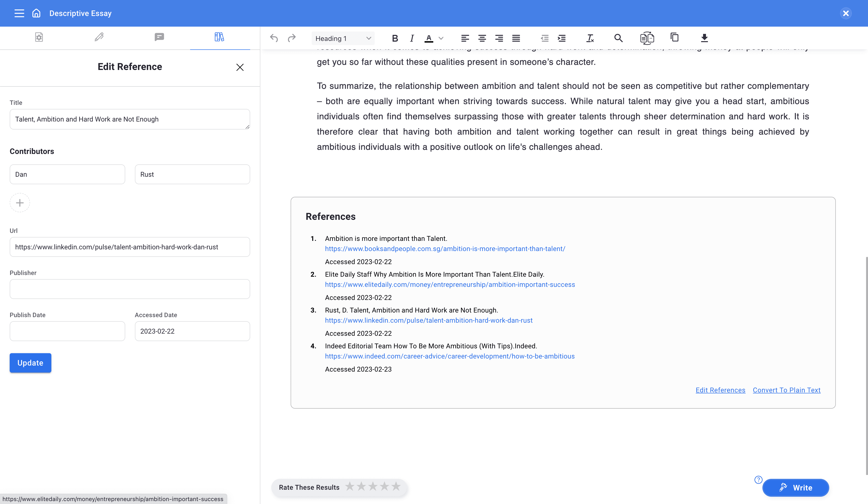Switch to the pencil edit tab
The height and width of the screenshot is (504, 868).
[x=99, y=37]
